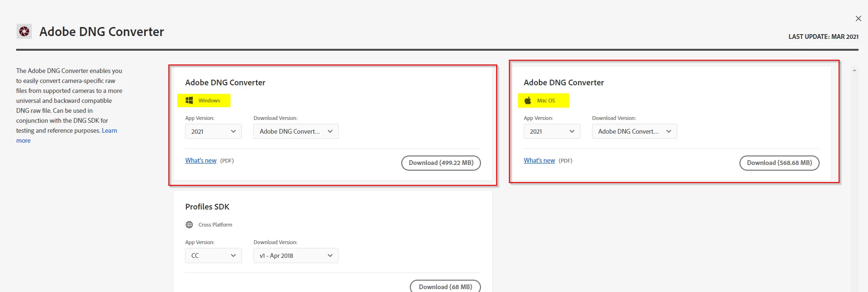Image resolution: width=868 pixels, height=292 pixels.
Task: Click the Cross Platform label
Action: click(215, 225)
